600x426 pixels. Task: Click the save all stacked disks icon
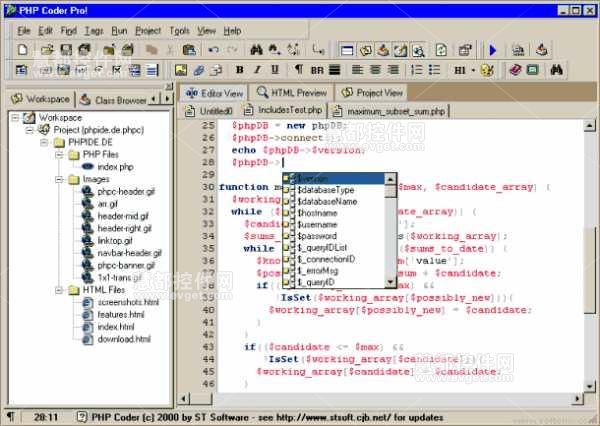pos(84,49)
